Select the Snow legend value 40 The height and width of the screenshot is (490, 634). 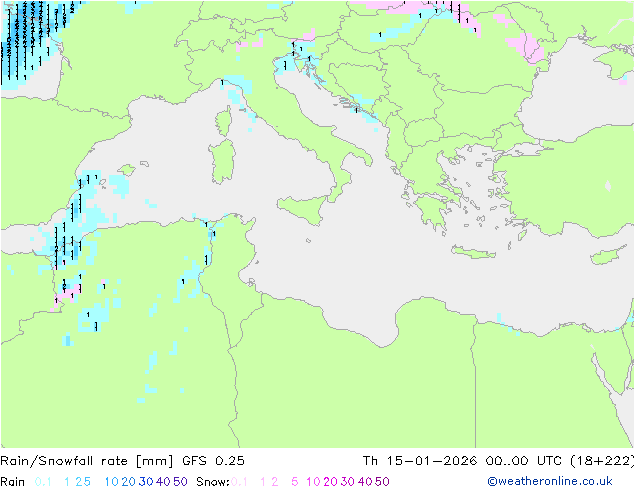(x=365, y=482)
